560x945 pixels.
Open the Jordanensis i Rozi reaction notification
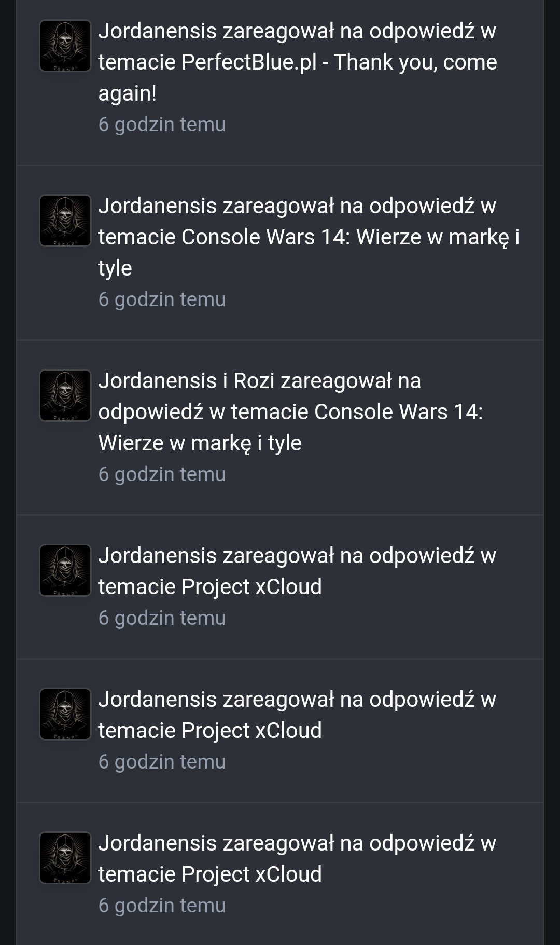coord(280,428)
